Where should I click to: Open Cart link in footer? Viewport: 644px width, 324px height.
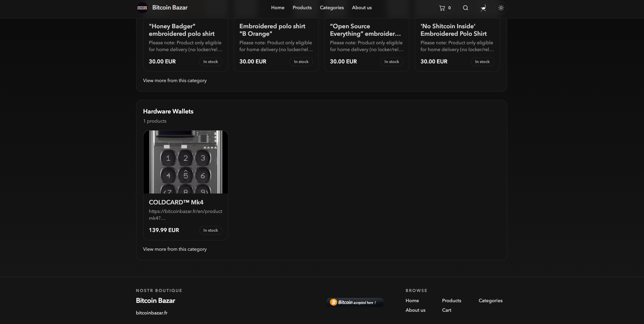pyautogui.click(x=447, y=310)
